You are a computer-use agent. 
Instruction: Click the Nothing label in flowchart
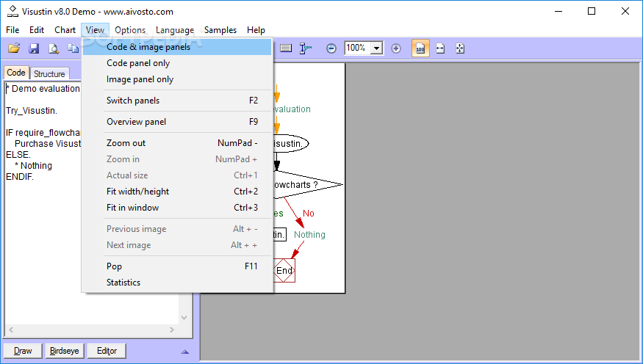coord(309,235)
